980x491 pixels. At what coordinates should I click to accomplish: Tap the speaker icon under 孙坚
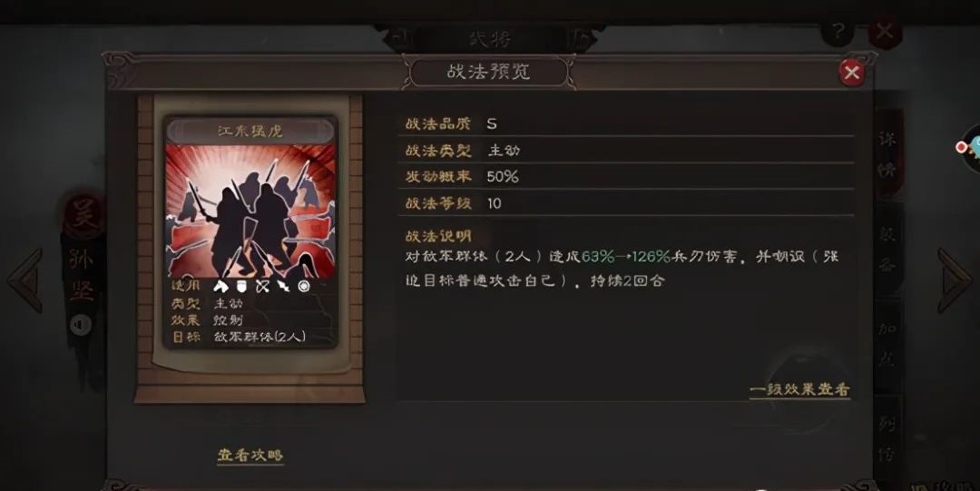tap(81, 325)
